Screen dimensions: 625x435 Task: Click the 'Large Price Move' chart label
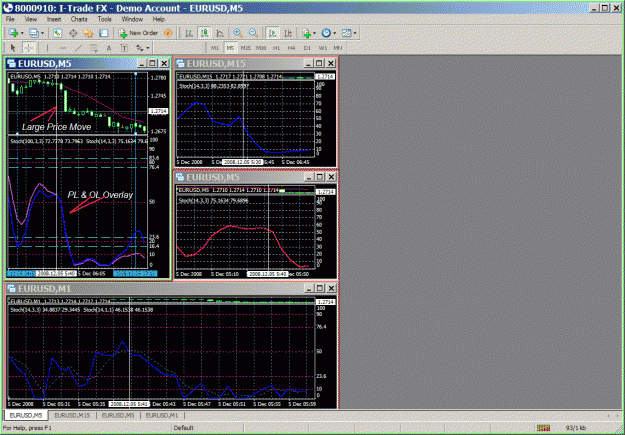[x=57, y=127]
